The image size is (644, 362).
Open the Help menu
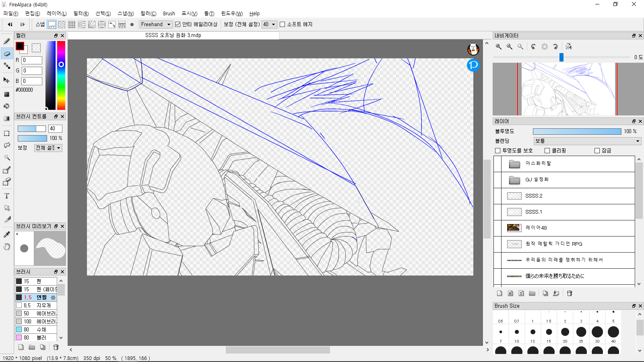tap(254, 13)
